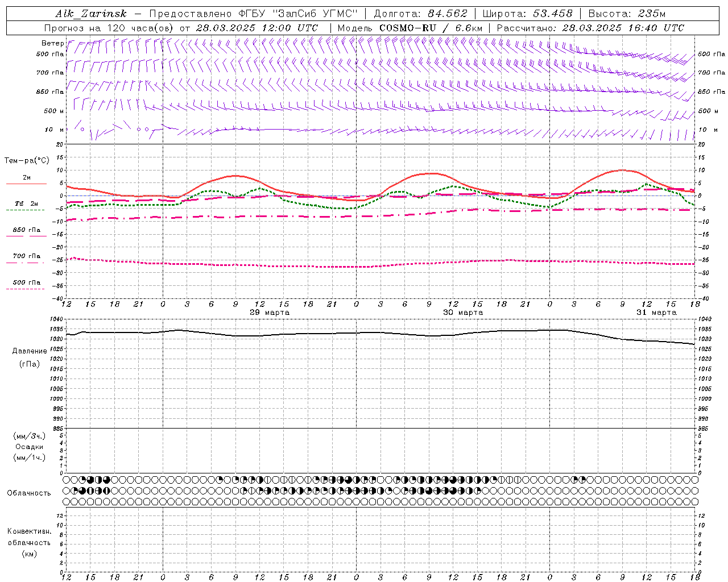Image resolution: width=728 pixels, height=582 pixels.
Task: Click the 29 марта date label
Action: point(270,313)
